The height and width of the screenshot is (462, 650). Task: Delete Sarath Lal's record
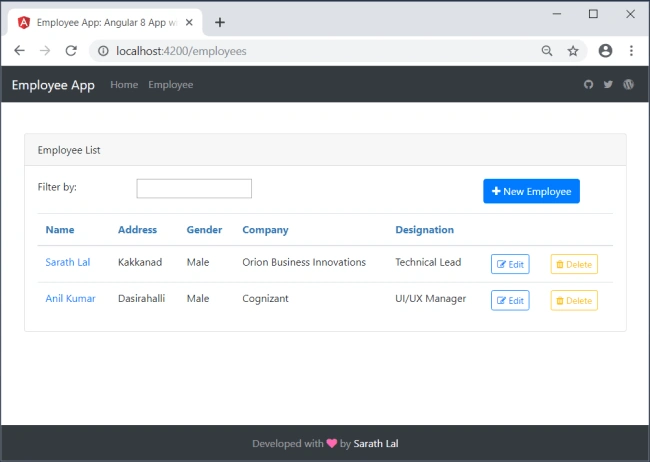pos(574,264)
